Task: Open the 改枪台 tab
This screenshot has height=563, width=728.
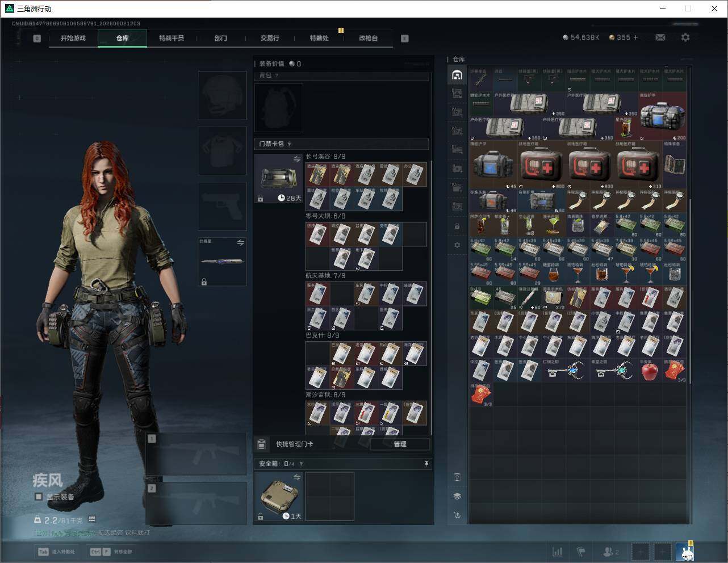Action: click(368, 38)
